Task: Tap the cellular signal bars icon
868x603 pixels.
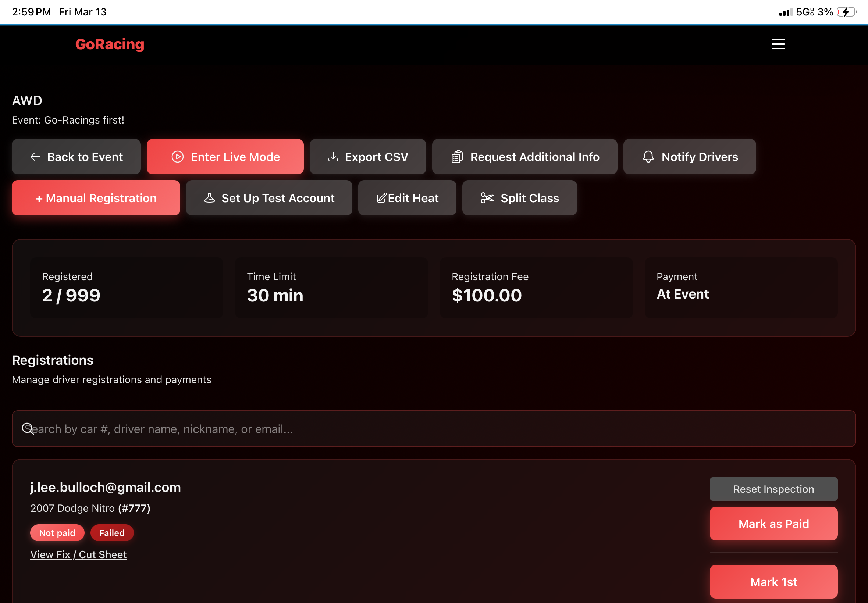Action: 785,12
